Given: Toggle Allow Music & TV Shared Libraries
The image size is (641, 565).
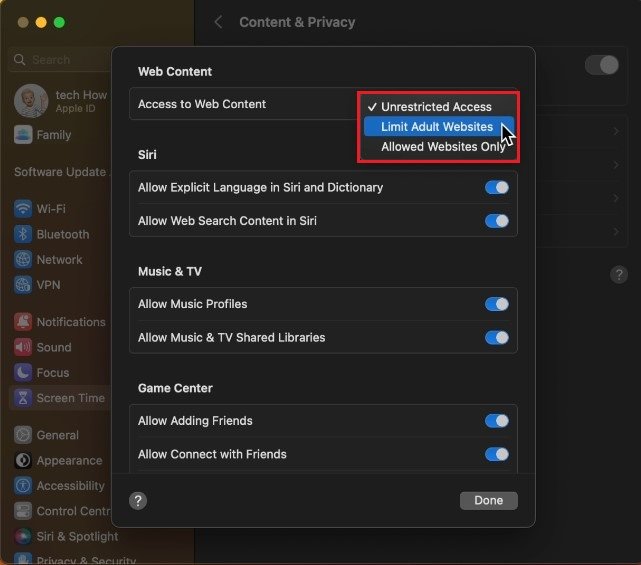Looking at the screenshot, I should (497, 338).
